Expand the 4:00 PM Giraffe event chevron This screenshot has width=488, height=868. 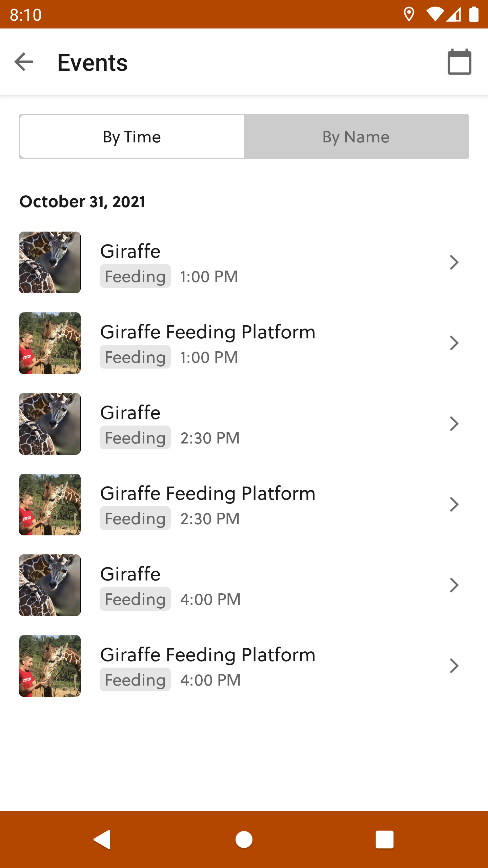coord(454,585)
